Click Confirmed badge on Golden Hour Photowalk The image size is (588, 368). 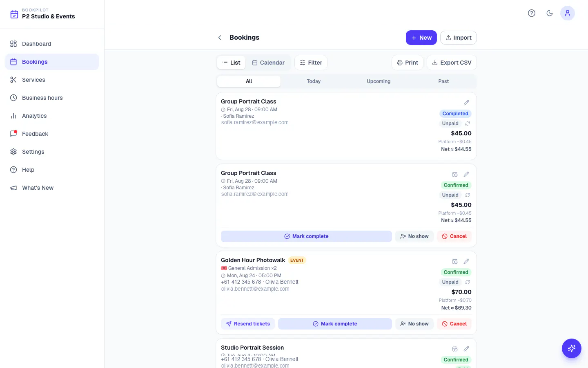[x=456, y=272]
